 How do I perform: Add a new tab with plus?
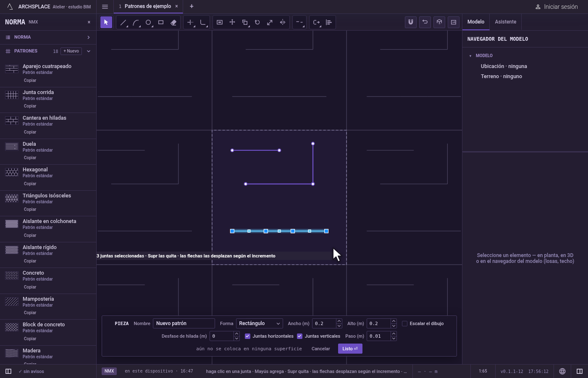point(192,6)
